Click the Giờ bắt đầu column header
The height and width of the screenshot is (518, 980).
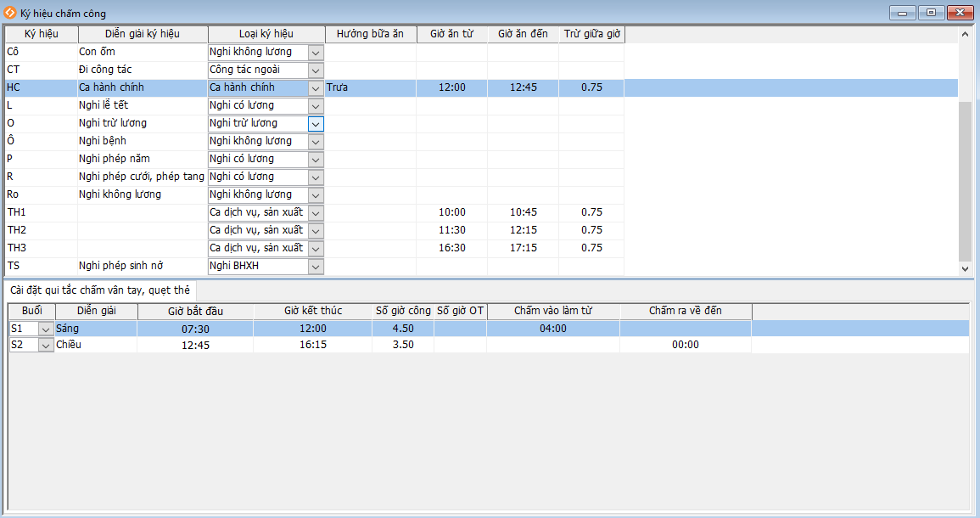coord(195,311)
